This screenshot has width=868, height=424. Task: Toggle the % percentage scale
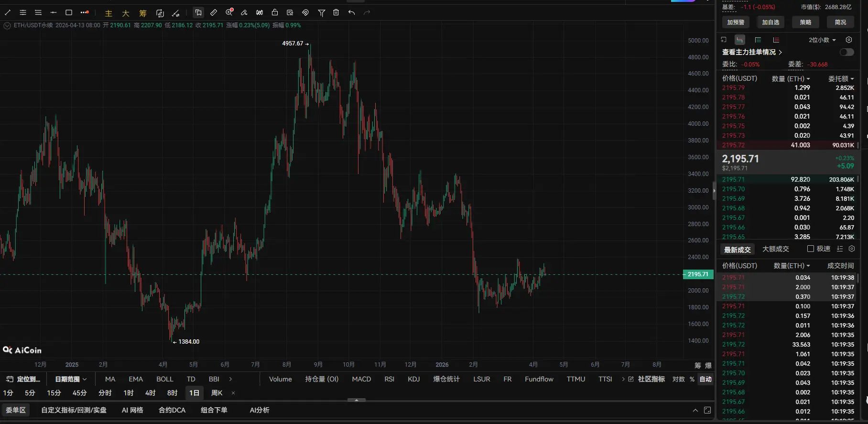(x=692, y=379)
